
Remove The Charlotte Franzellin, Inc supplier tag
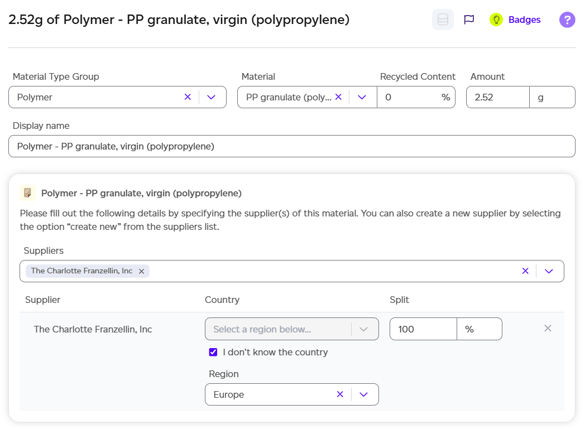(141, 271)
